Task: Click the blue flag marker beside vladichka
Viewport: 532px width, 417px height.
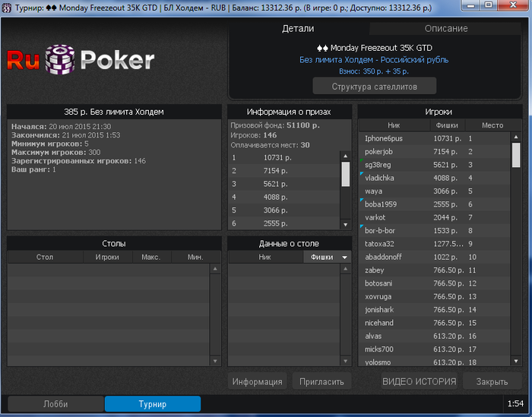Action: coord(361,173)
